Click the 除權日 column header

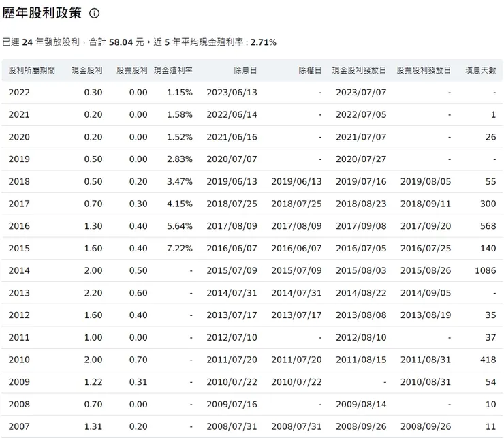(x=310, y=70)
